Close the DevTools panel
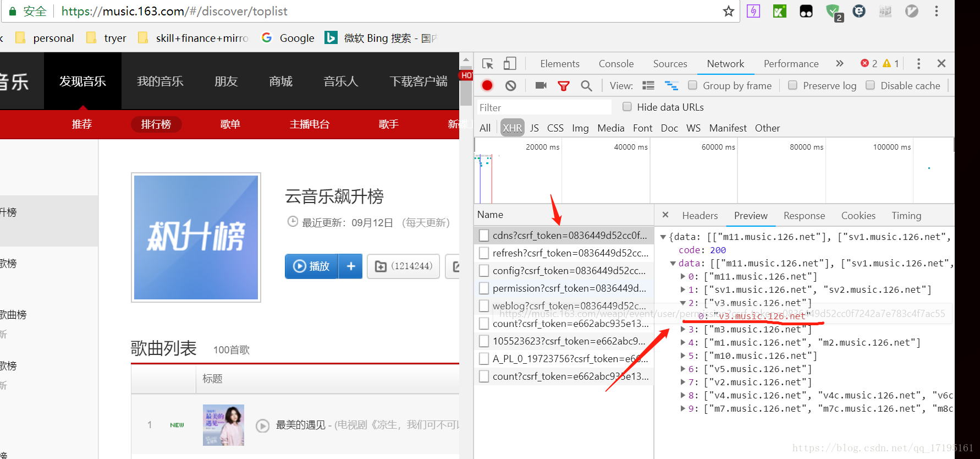Screen dimensions: 980x459 click(x=942, y=63)
